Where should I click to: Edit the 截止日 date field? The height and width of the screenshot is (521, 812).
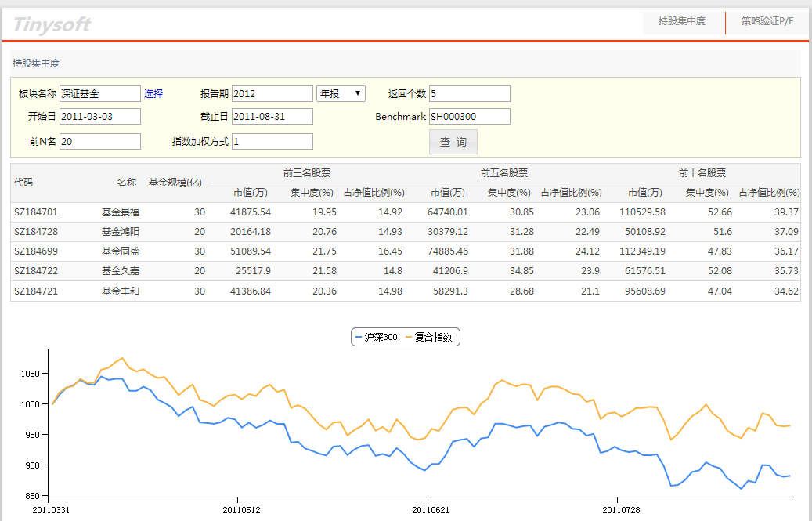tap(272, 117)
